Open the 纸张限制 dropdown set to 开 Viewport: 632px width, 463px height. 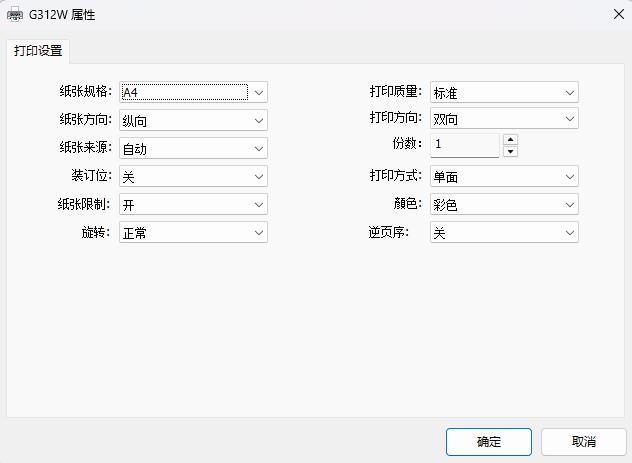pyautogui.click(x=193, y=205)
